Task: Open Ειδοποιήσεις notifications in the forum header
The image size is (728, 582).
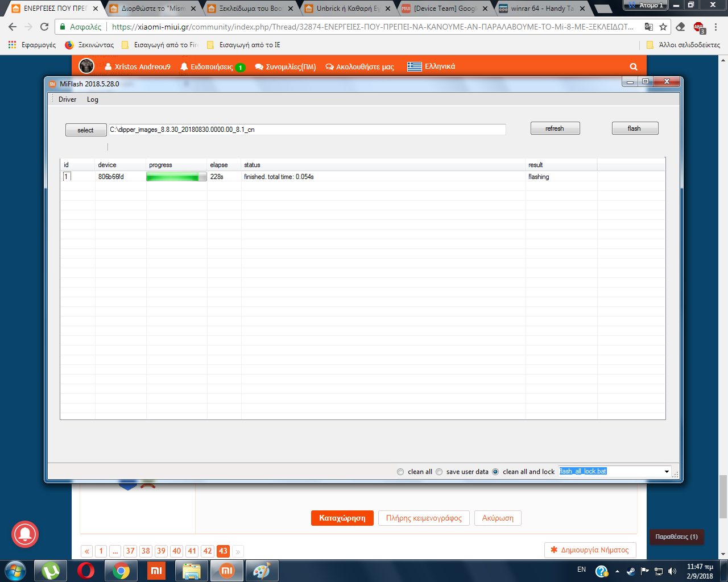Action: (213, 66)
